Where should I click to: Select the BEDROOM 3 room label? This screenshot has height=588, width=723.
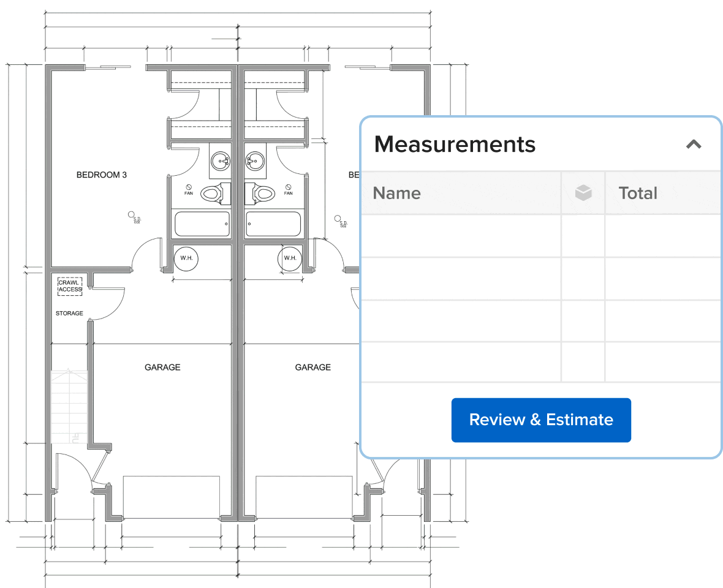click(x=102, y=175)
